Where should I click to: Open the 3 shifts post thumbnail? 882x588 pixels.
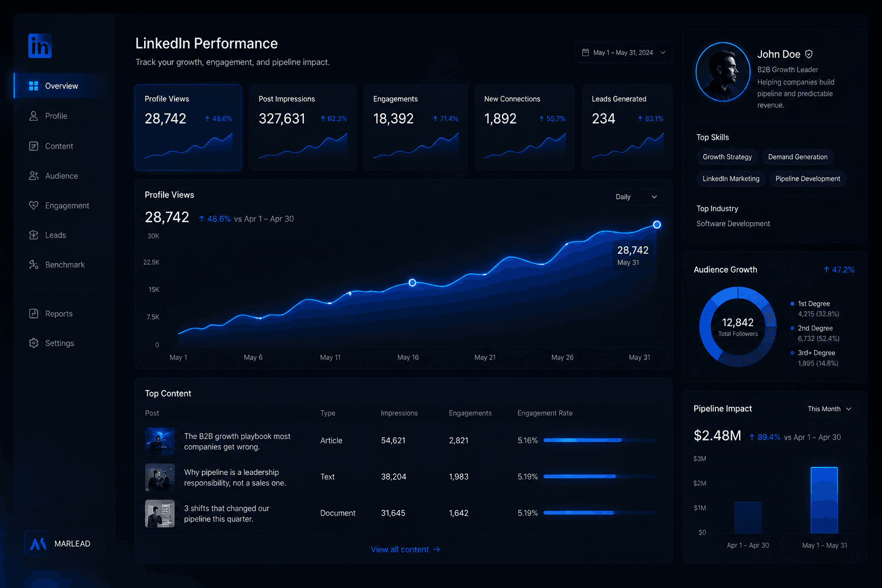(160, 513)
